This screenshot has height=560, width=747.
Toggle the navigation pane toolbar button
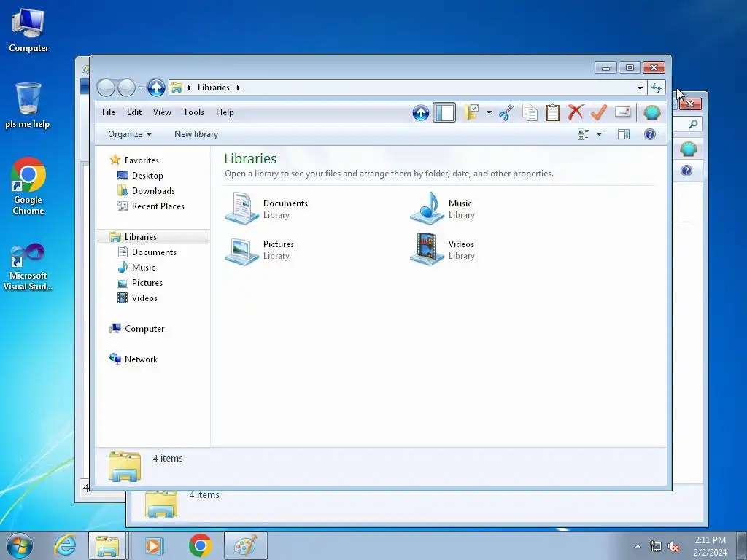(x=444, y=113)
